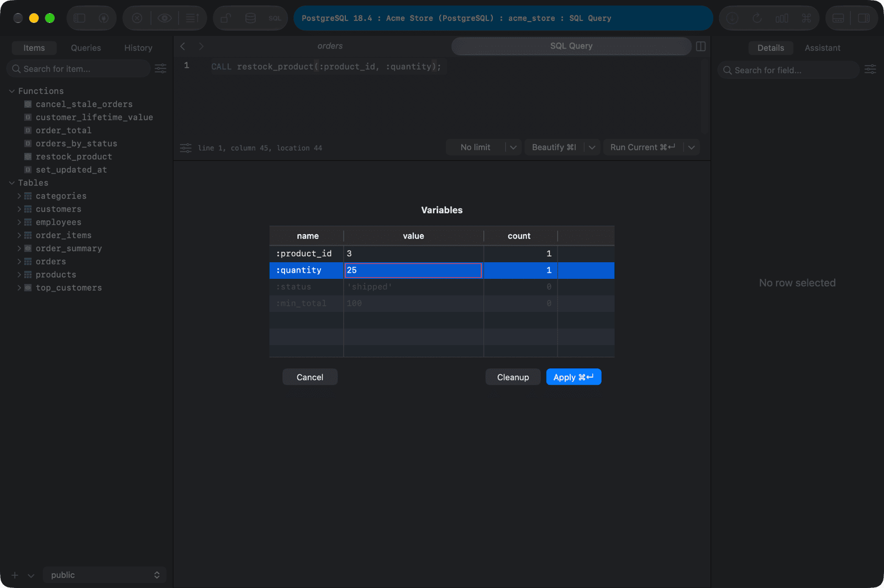Click the eye preview icon in toolbar

[x=165, y=18]
